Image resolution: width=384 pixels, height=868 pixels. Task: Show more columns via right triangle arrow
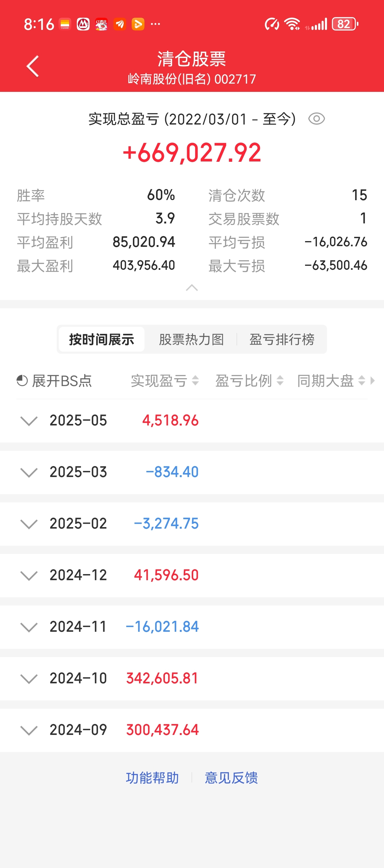[372, 381]
